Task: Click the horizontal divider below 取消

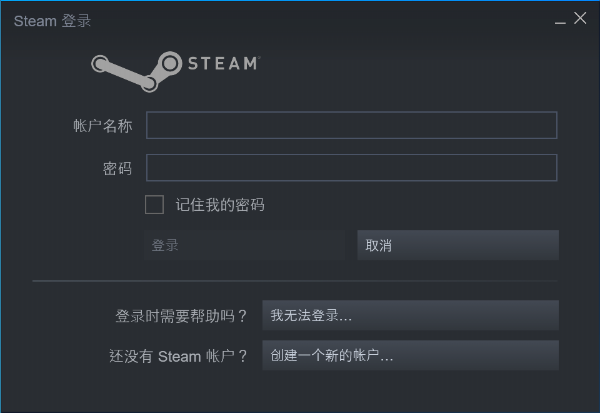Action: 295,281
